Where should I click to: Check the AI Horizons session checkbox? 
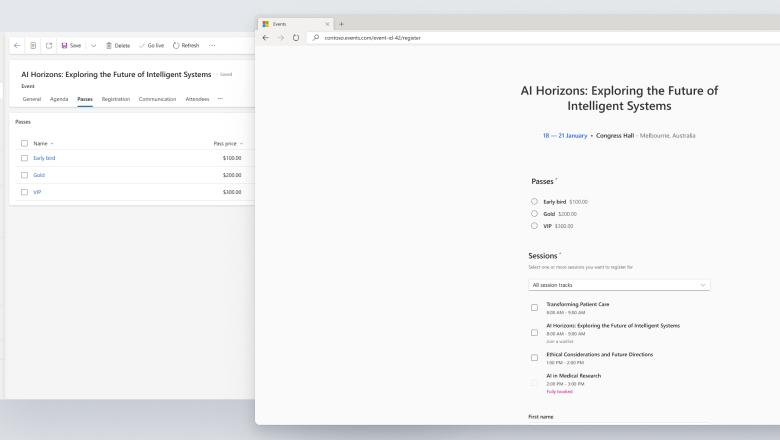[534, 333]
